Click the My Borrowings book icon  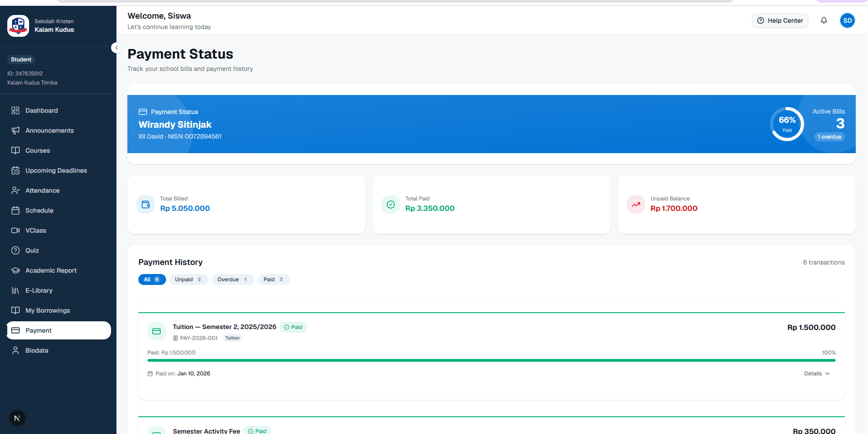(x=15, y=310)
